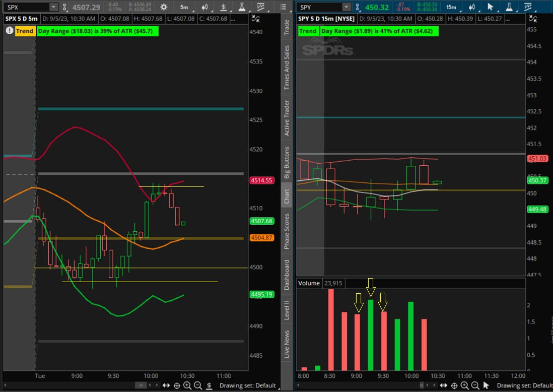Click crosshair icon under SPY chart
Viewport: 553px width, 392px height.
click(x=454, y=385)
